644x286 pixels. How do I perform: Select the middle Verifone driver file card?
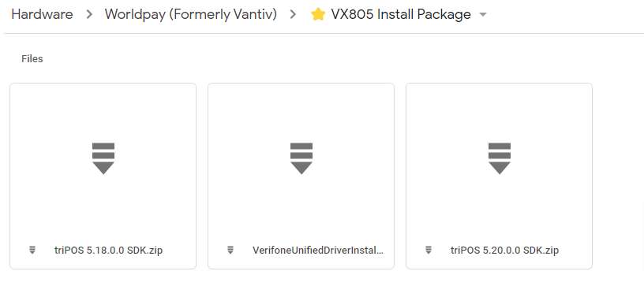(301, 176)
